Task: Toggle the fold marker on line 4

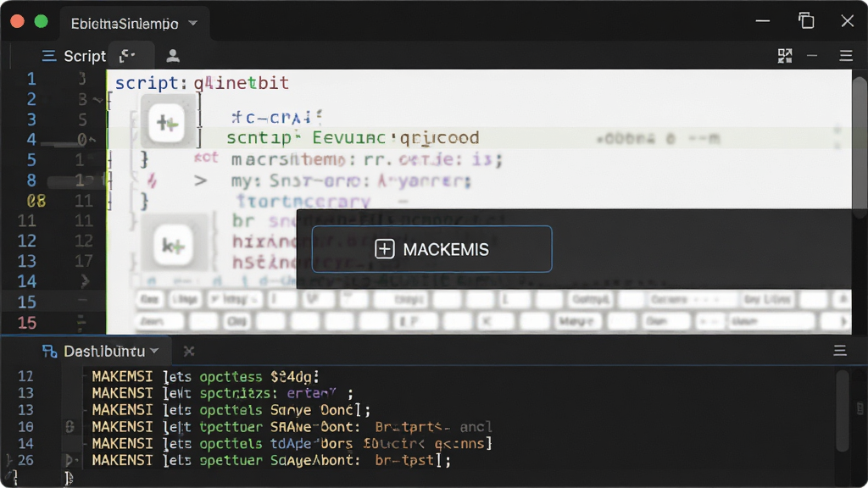Action: (92, 140)
